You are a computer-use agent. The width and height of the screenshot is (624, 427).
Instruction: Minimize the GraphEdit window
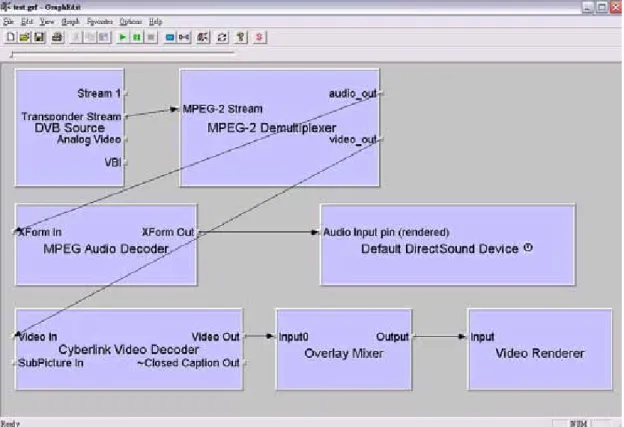(x=588, y=7)
